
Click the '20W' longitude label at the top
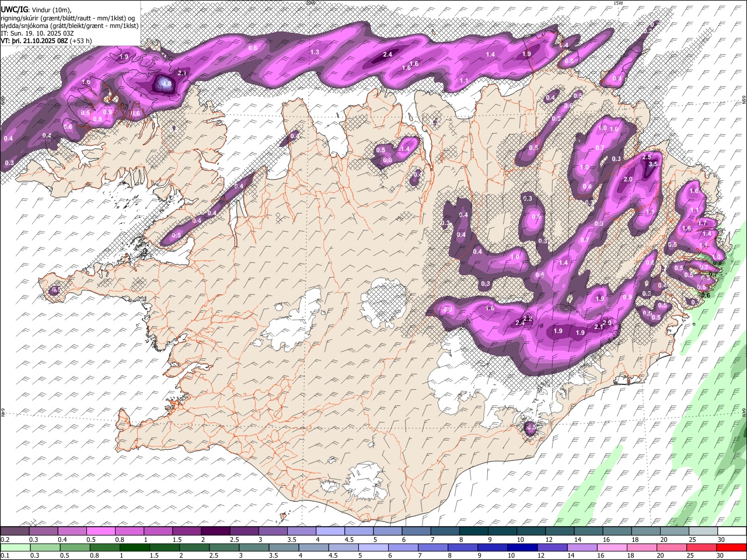click(x=310, y=3)
